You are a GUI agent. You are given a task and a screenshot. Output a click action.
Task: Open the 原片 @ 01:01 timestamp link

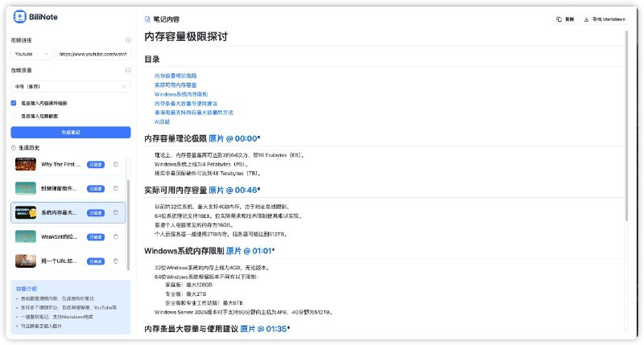[x=249, y=251]
